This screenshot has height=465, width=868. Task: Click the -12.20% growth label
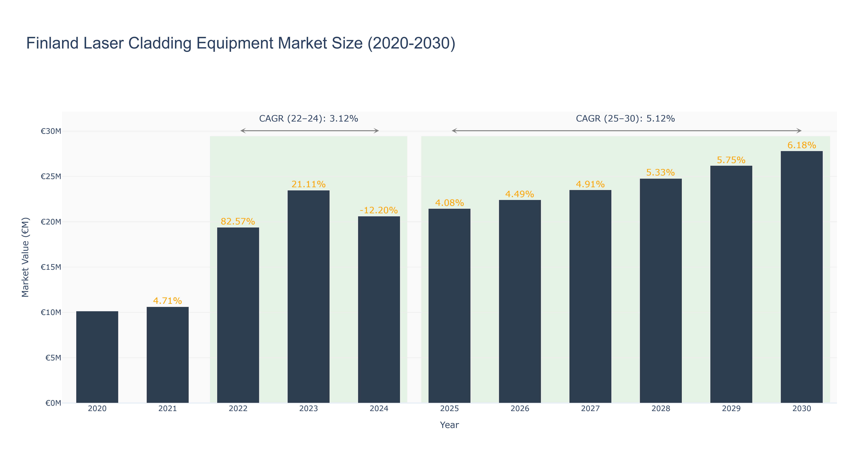coord(379,210)
